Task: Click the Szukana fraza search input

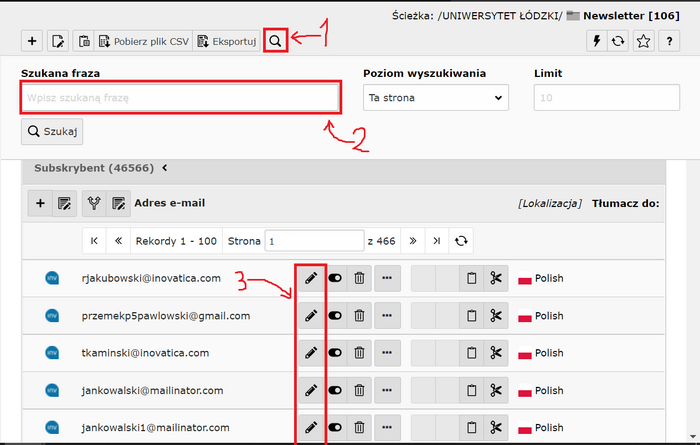Action: [x=180, y=98]
